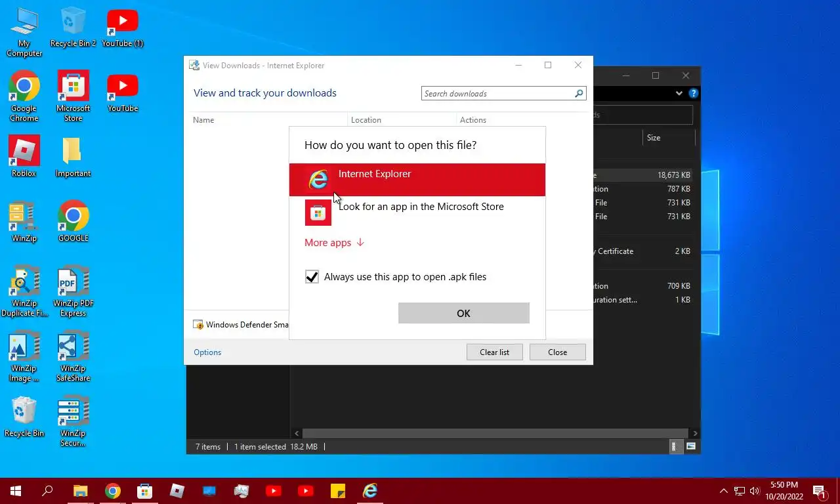The image size is (840, 504).
Task: Open WinZip desktop shortcut
Action: pos(24,221)
